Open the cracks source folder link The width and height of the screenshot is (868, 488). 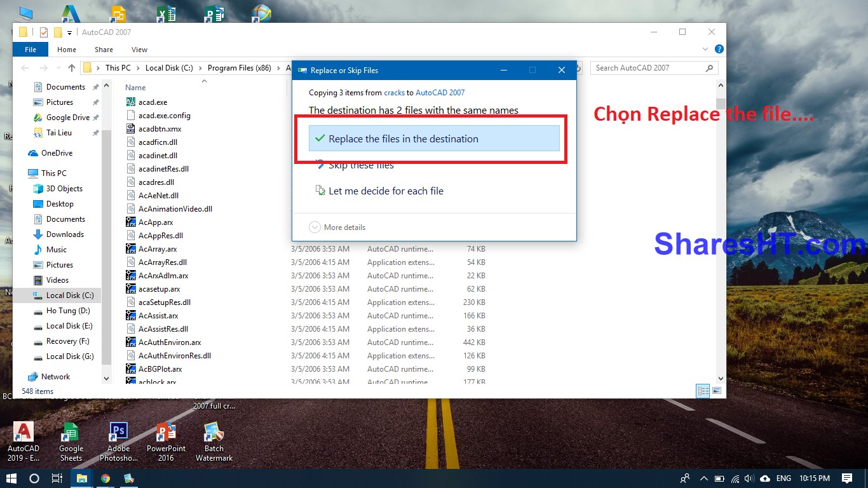[394, 93]
